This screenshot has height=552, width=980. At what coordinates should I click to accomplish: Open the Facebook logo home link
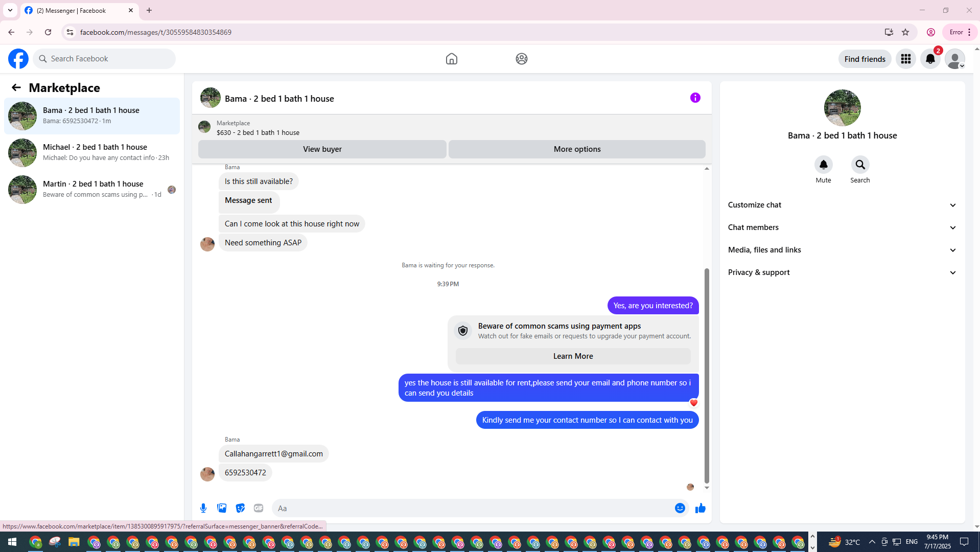(18, 59)
